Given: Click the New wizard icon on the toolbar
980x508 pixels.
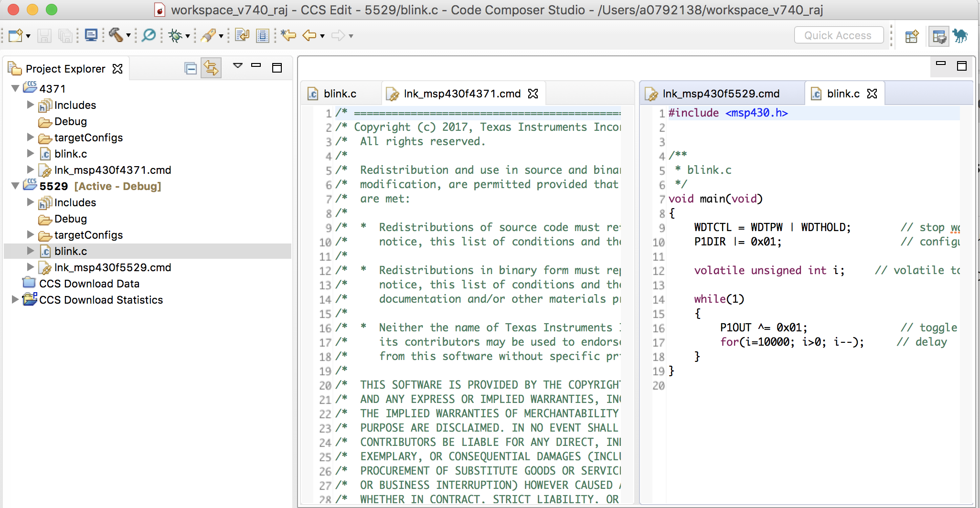Looking at the screenshot, I should pyautogui.click(x=16, y=35).
